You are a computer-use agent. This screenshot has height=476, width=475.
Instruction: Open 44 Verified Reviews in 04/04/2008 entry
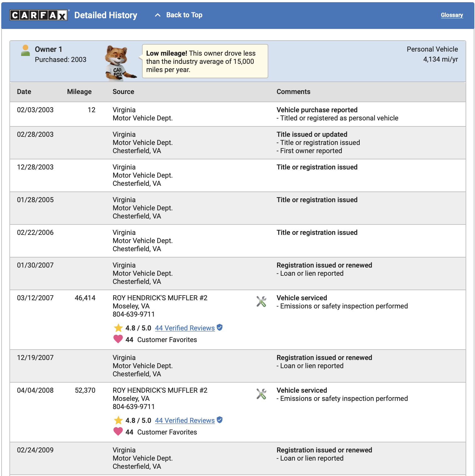pyautogui.click(x=185, y=420)
